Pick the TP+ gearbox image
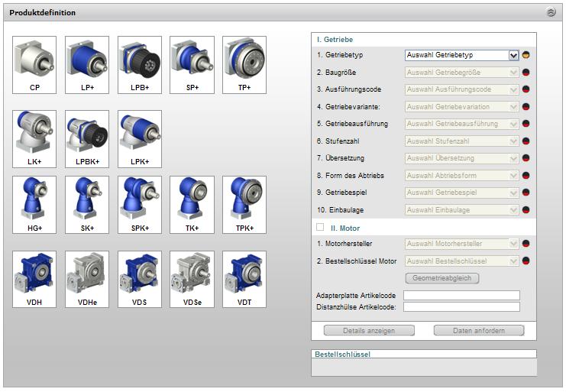Screen dimensions: 566x392 tap(244, 65)
